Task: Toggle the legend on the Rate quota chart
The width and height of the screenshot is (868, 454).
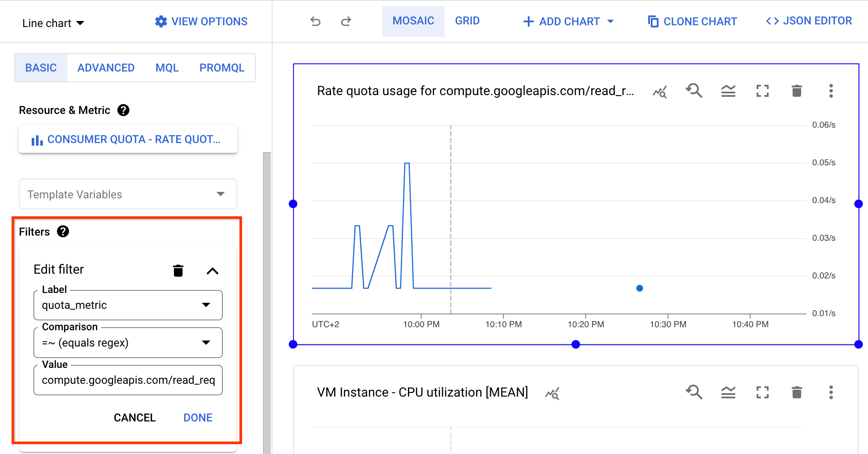Action: (x=728, y=91)
